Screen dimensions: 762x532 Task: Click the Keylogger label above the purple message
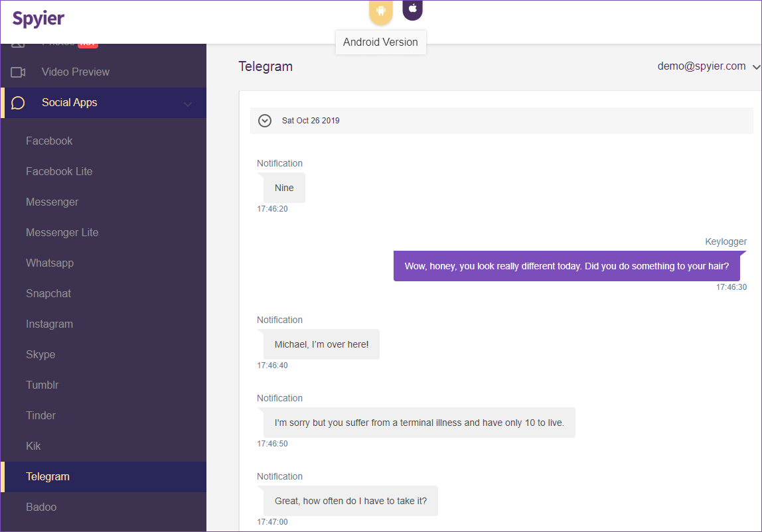(x=725, y=241)
